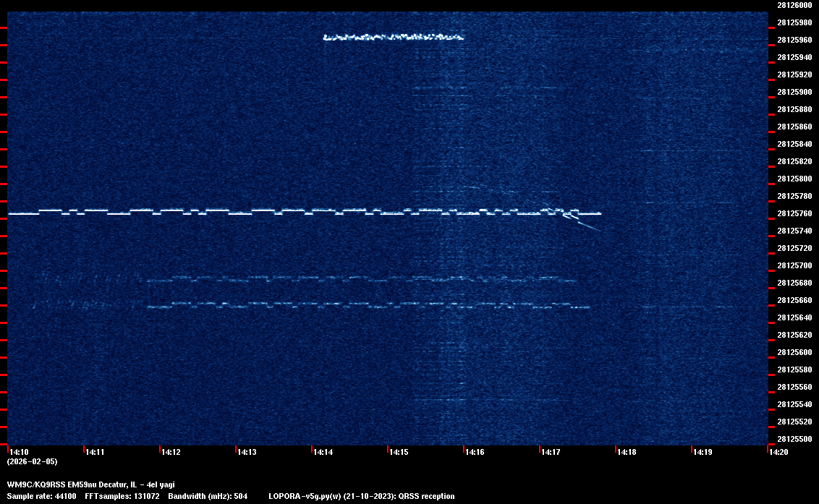Select the 14:17 time marker
Image resolution: width=819 pixels, height=504 pixels.
tap(551, 452)
